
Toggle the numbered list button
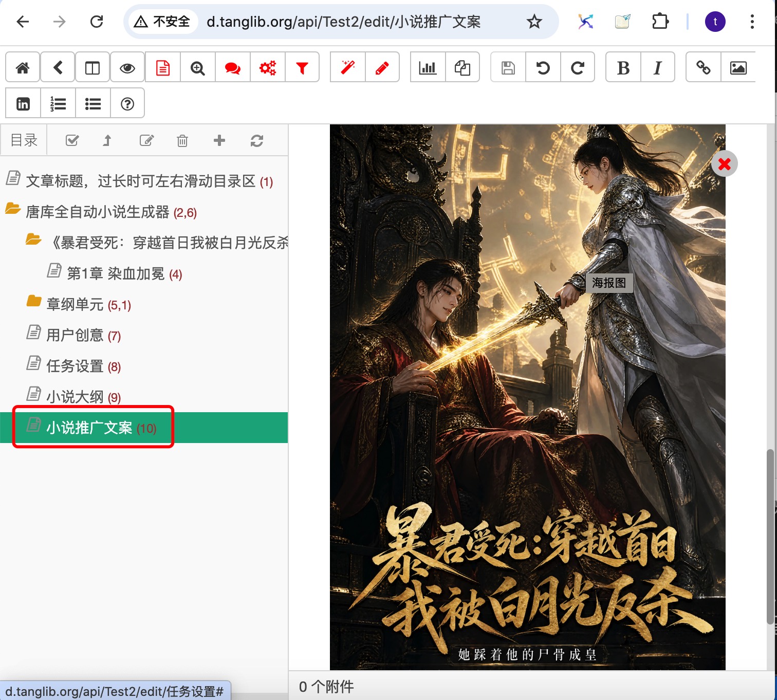point(58,104)
